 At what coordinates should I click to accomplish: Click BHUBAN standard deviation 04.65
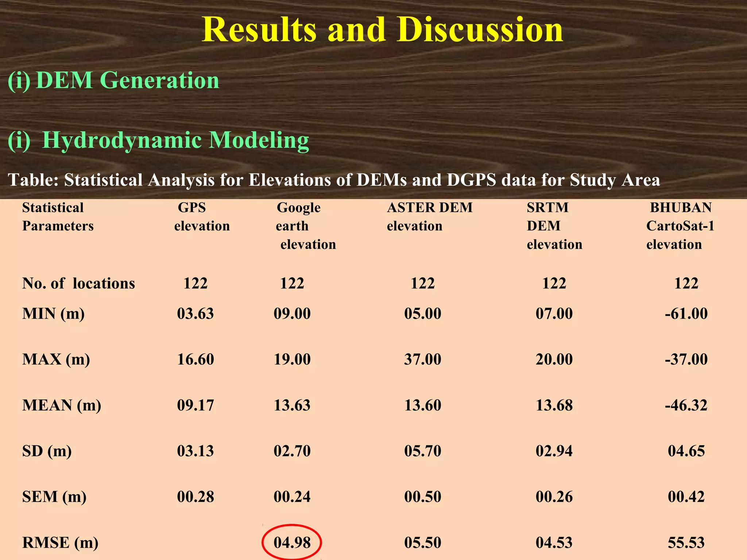(x=686, y=451)
